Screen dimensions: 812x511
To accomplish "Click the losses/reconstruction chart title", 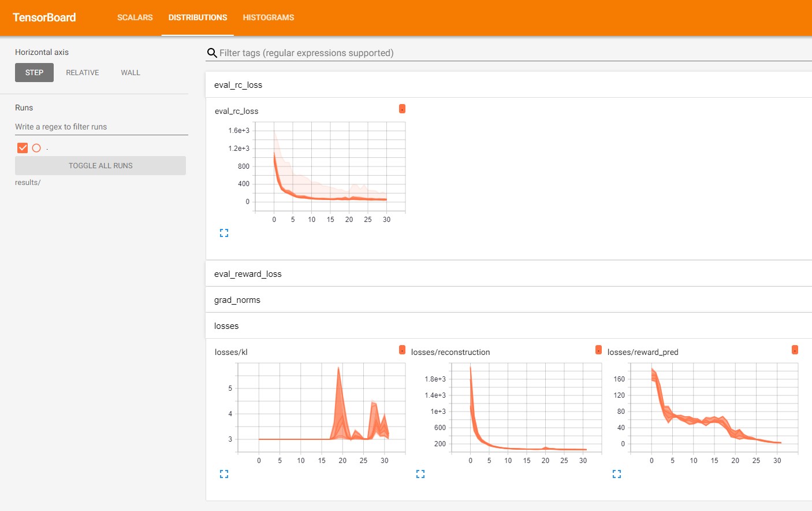I will click(x=450, y=352).
